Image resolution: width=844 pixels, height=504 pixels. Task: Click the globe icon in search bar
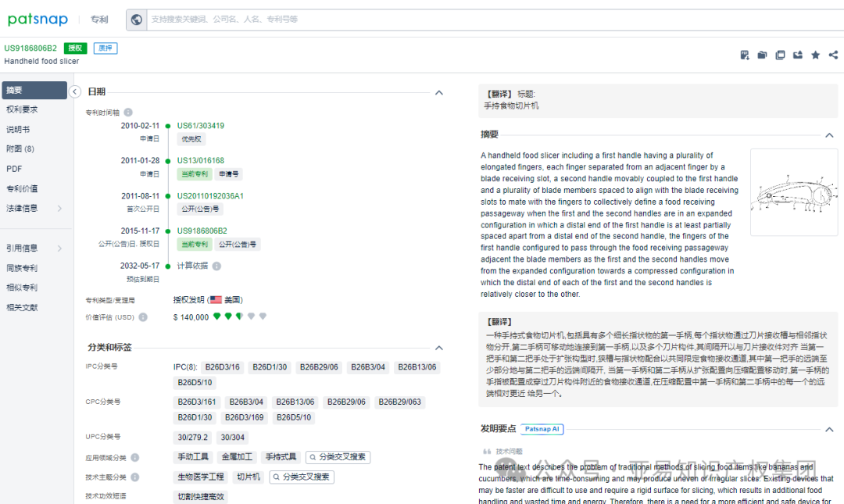[x=137, y=20]
